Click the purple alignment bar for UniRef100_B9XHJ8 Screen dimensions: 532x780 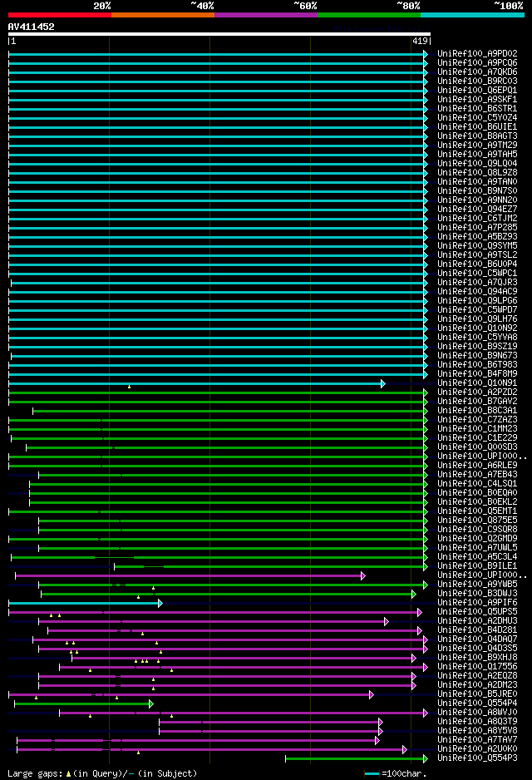pos(242,658)
